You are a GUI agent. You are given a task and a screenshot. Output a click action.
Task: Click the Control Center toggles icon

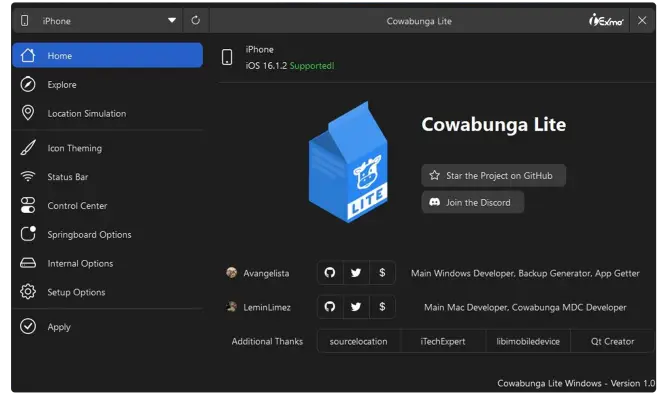(x=28, y=205)
